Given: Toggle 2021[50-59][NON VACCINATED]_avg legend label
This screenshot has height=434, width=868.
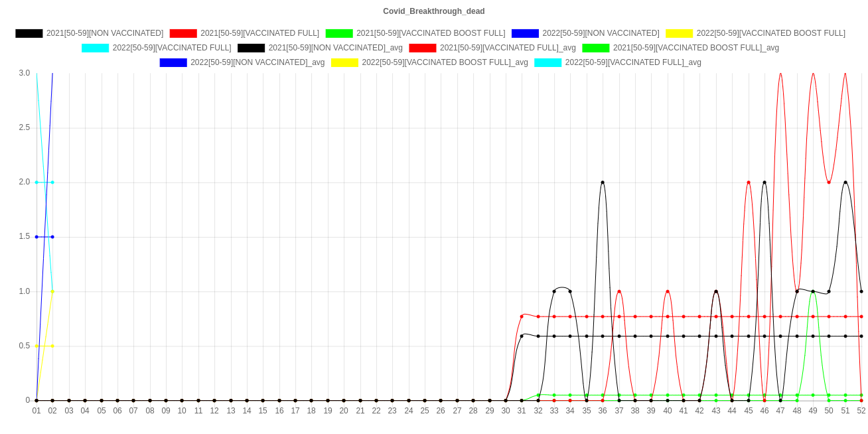Looking at the screenshot, I should (335, 48).
